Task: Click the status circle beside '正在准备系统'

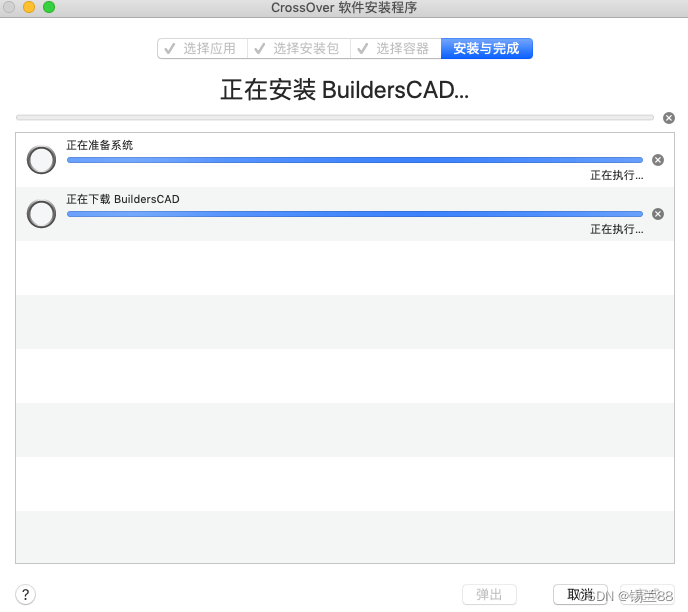Action: pyautogui.click(x=41, y=160)
